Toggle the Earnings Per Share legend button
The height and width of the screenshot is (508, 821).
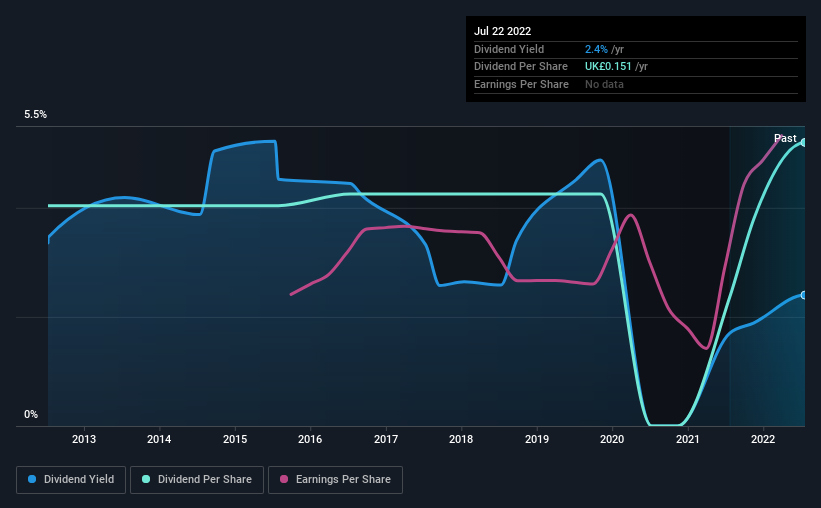335,480
